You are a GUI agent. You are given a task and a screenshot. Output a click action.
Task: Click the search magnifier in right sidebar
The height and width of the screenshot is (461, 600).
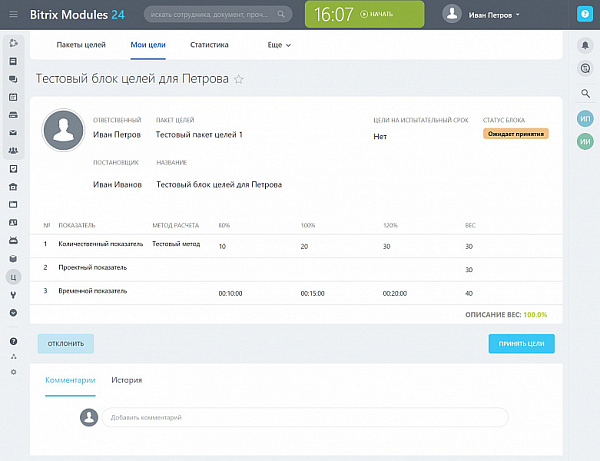[x=585, y=93]
